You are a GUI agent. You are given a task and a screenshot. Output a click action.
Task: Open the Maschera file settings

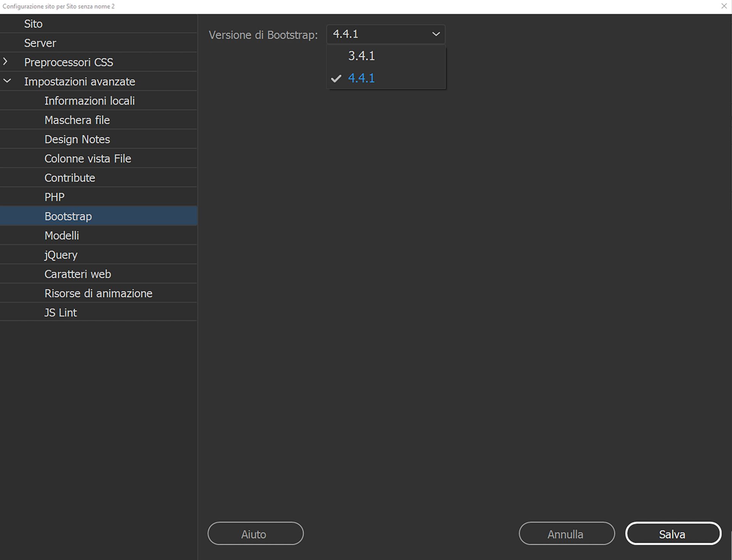tap(77, 120)
